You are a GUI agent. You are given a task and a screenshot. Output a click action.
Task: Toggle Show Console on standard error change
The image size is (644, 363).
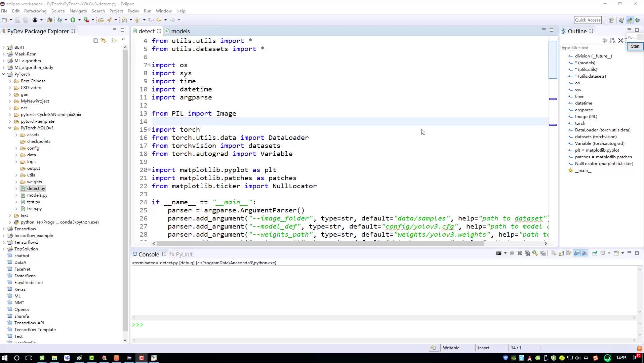click(585, 253)
